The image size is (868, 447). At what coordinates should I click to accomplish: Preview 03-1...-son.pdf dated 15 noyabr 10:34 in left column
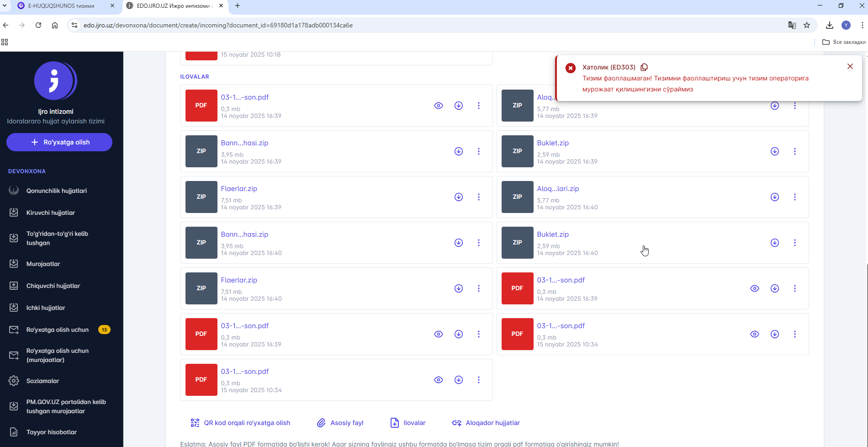(x=439, y=380)
